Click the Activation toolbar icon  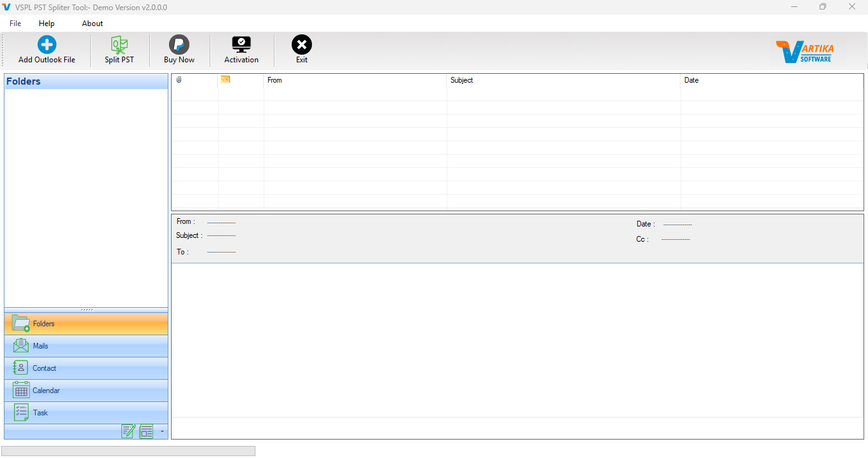tap(241, 49)
